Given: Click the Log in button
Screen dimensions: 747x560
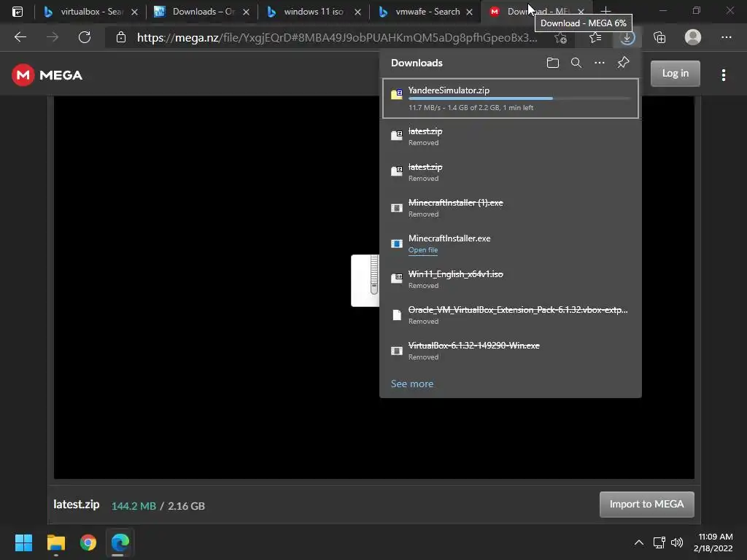Looking at the screenshot, I should pyautogui.click(x=675, y=74).
